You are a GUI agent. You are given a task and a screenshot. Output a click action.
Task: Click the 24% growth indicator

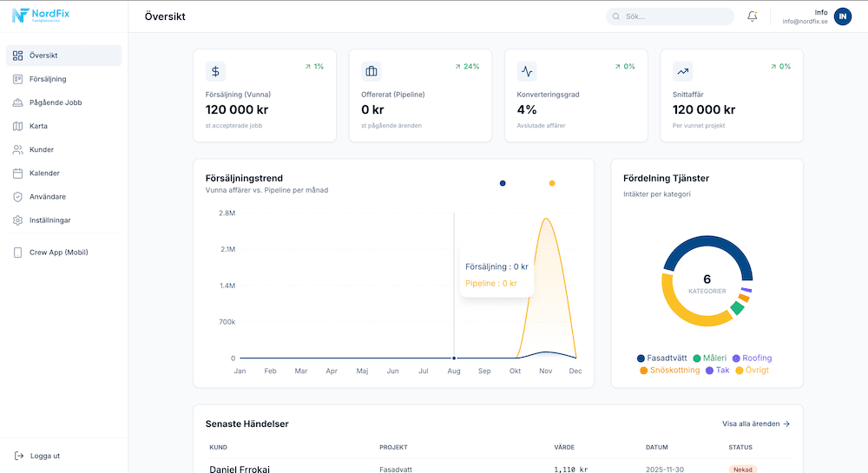[467, 66]
